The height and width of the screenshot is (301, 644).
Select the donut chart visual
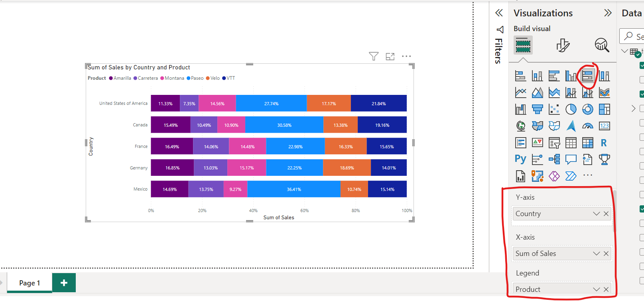click(x=587, y=109)
